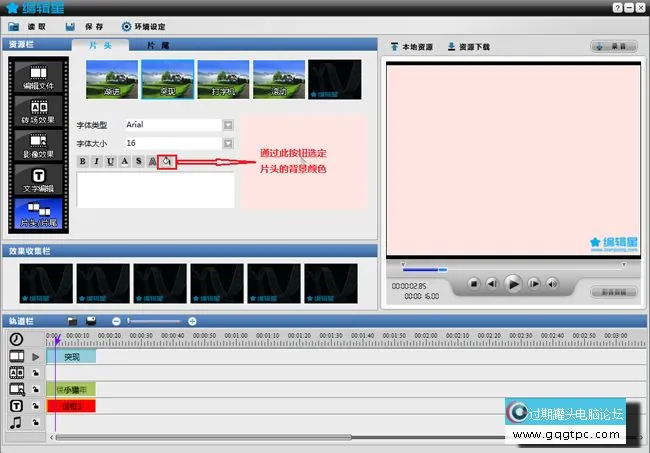Select 片头/片尾 sidebar icon
650x453 pixels.
click(x=38, y=214)
